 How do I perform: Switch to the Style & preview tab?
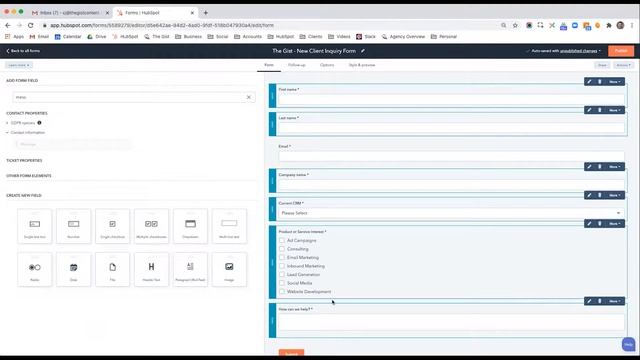pyautogui.click(x=362, y=65)
